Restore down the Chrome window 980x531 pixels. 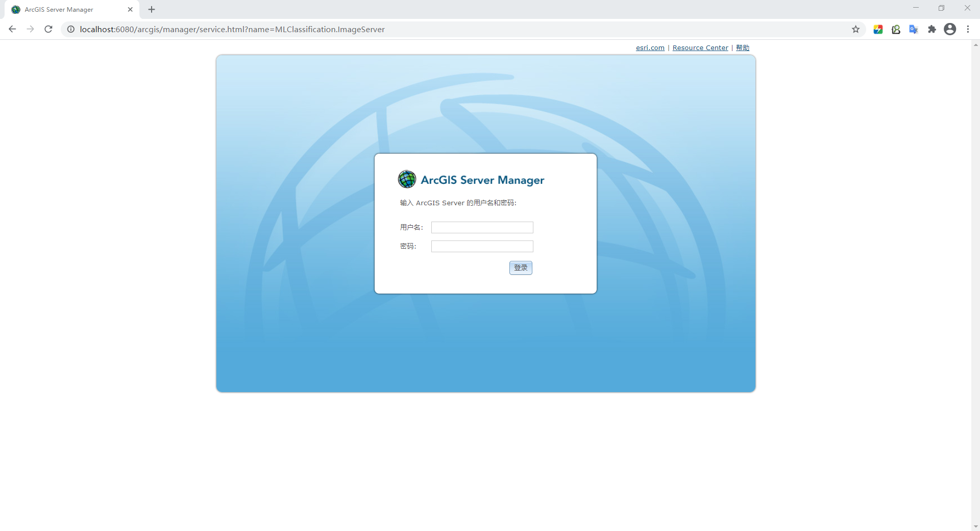tap(941, 8)
